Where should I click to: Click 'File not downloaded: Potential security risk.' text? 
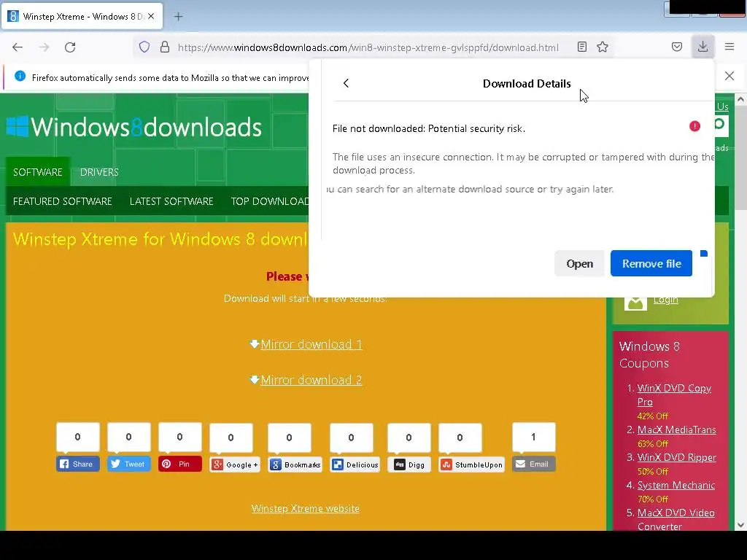pyautogui.click(x=429, y=128)
